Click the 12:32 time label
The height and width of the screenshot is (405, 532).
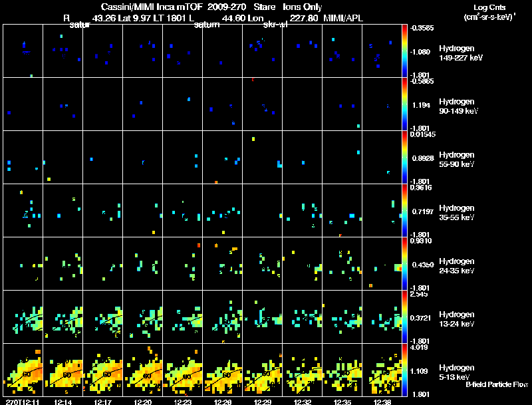coord(303,402)
